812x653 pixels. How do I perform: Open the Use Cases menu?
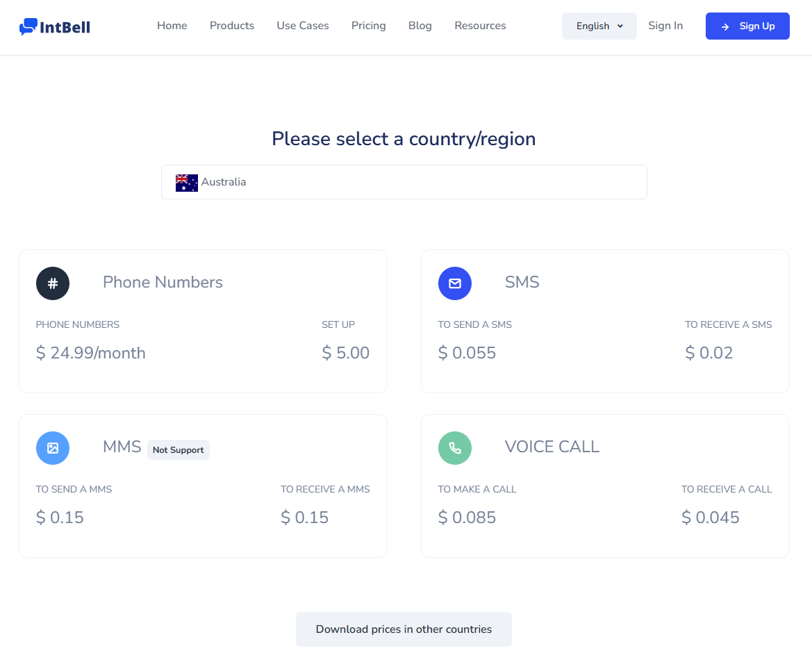click(302, 26)
